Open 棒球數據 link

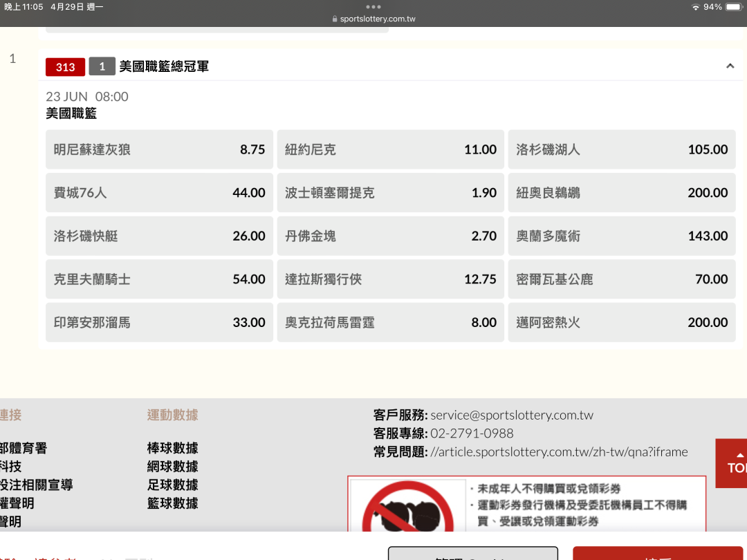[172, 448]
